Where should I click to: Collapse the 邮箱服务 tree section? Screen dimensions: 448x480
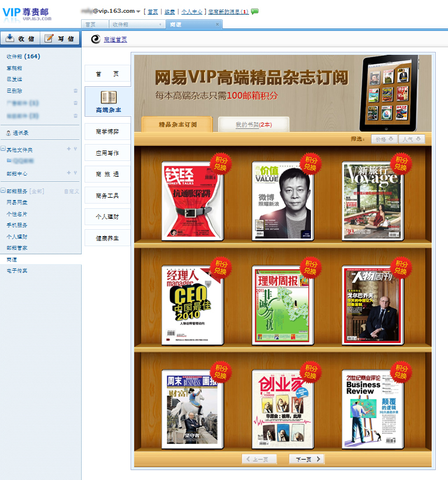point(3,191)
